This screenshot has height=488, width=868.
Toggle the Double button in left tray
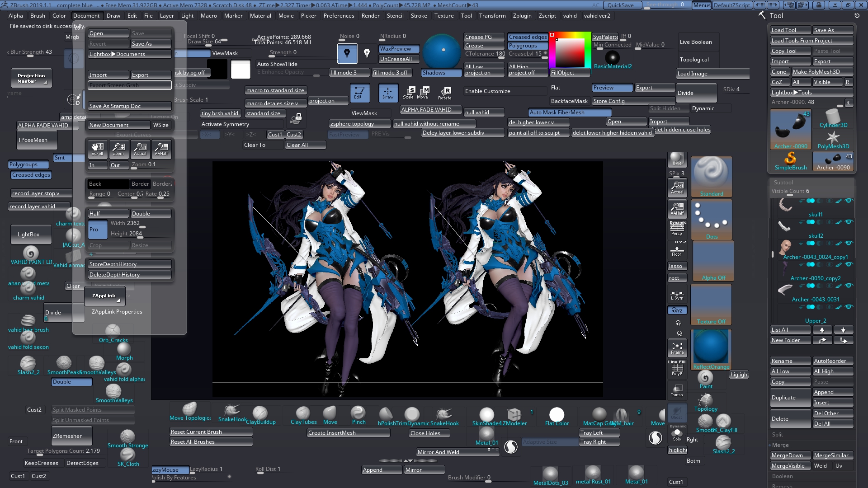pos(71,382)
